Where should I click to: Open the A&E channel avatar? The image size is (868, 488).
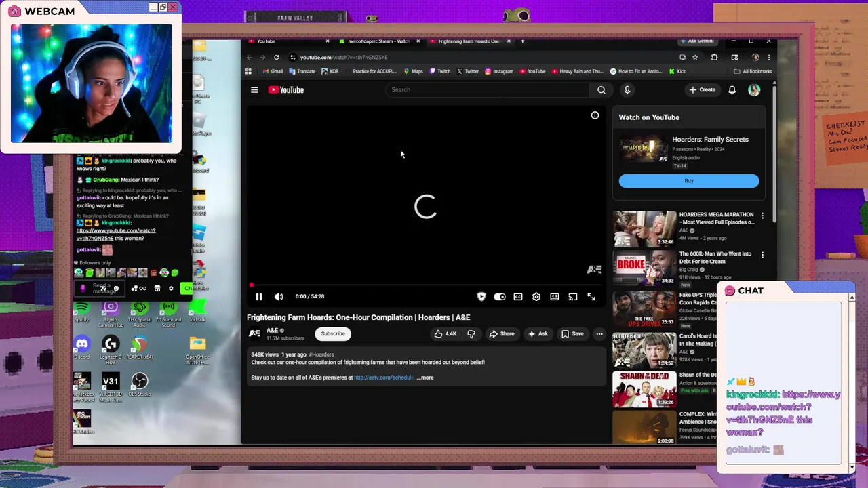pyautogui.click(x=255, y=333)
